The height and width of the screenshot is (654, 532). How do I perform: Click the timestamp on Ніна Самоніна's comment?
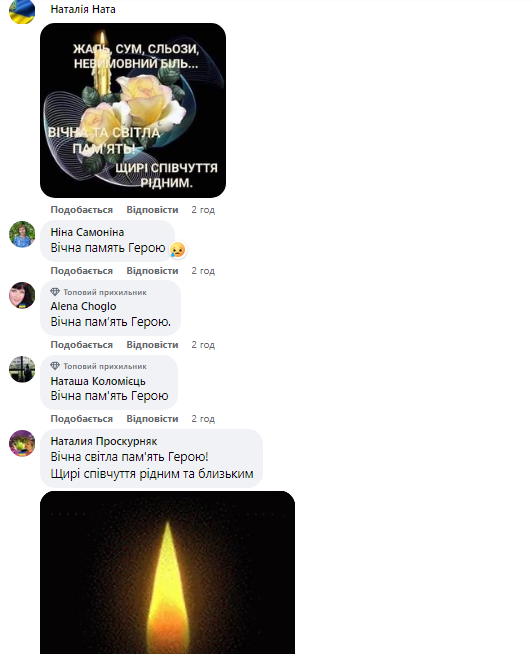point(203,271)
